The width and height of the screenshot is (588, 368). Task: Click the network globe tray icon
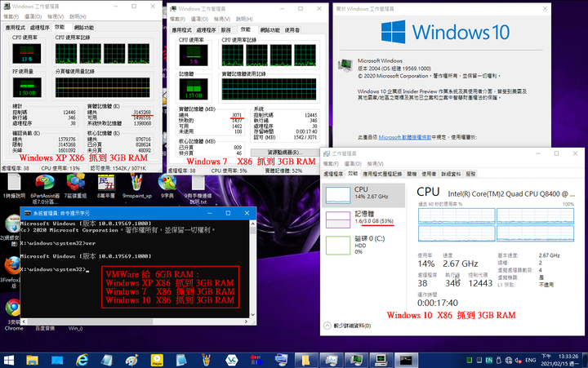(509, 361)
